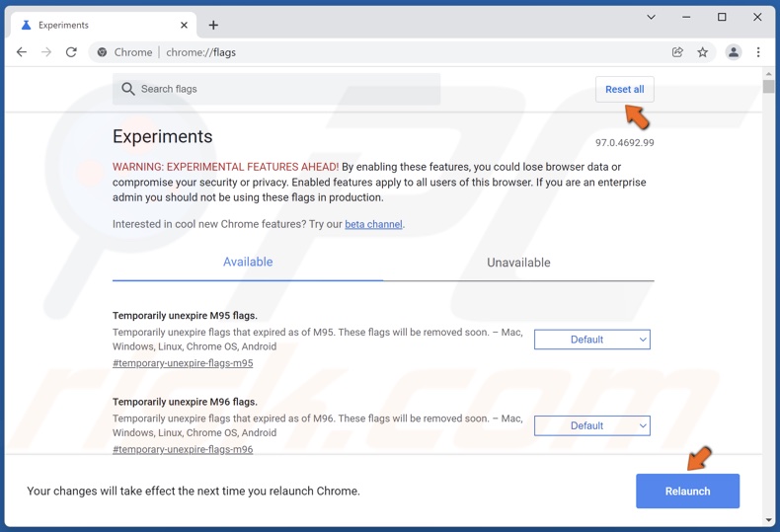Bookmark this page with the star icon
Image resolution: width=780 pixels, height=532 pixels.
(x=702, y=52)
